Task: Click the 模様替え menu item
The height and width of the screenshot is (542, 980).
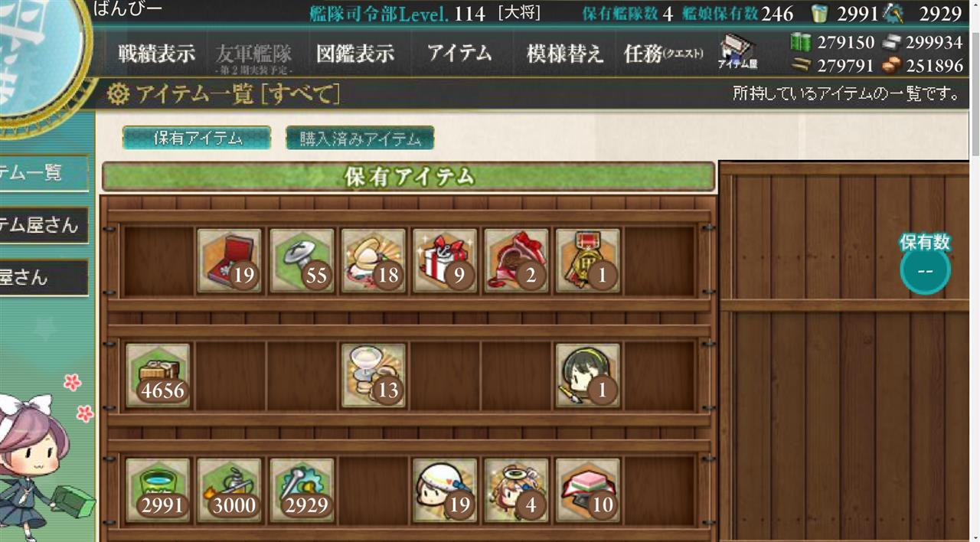Action: 565,54
